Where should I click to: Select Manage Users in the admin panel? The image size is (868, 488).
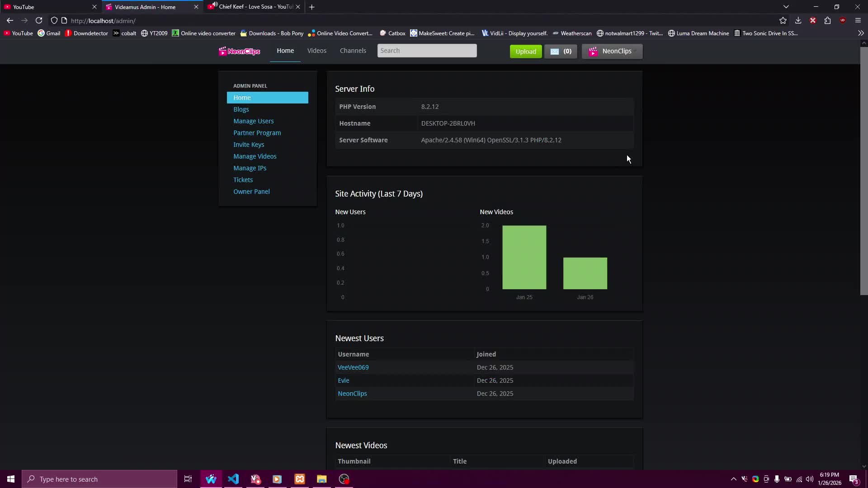pyautogui.click(x=254, y=121)
